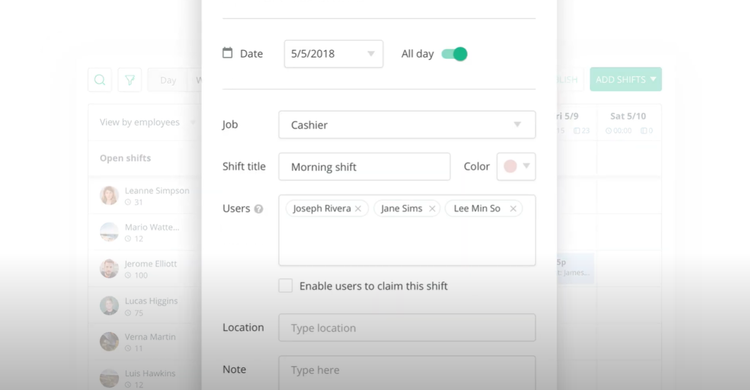Remove Joseph Rivera from Users
The height and width of the screenshot is (390, 750).
358,209
